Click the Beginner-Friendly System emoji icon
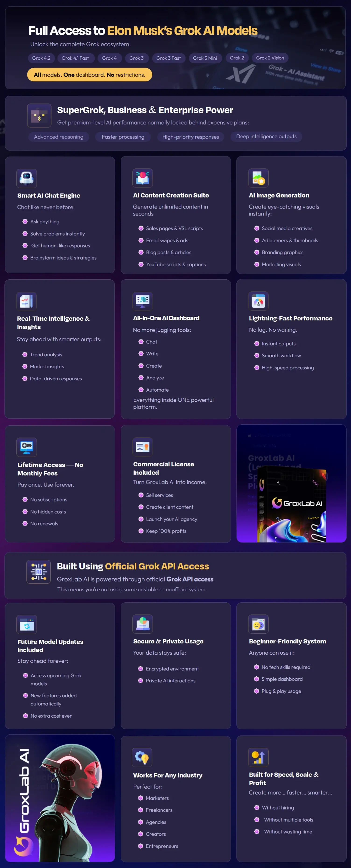This screenshot has height=868, width=351. [258, 624]
